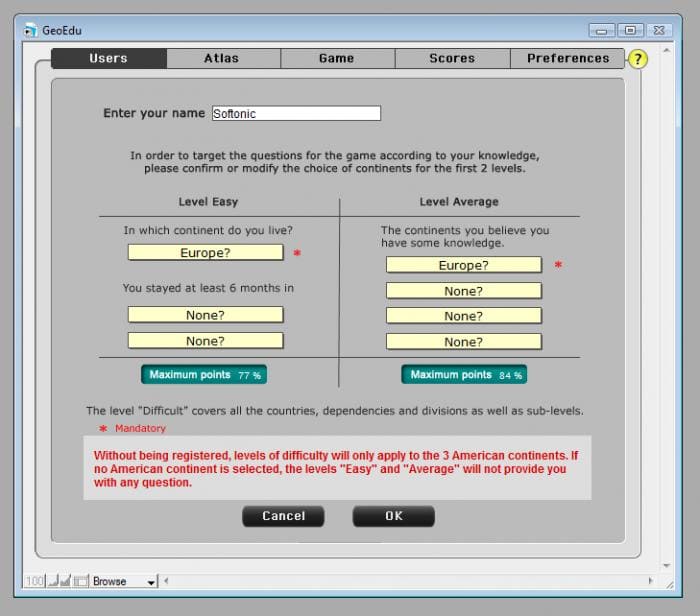Click the Enter your name field
This screenshot has height=616, width=700.
click(x=296, y=113)
